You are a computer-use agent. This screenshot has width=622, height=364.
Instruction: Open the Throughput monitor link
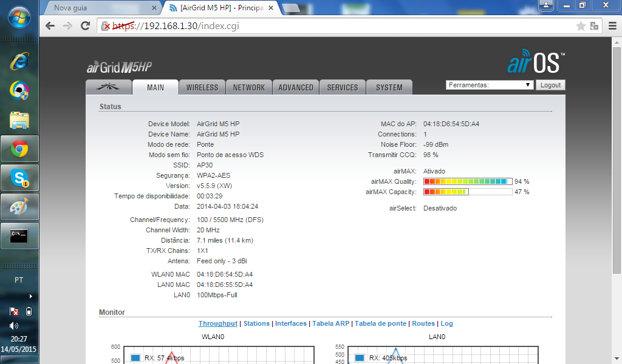coord(218,323)
